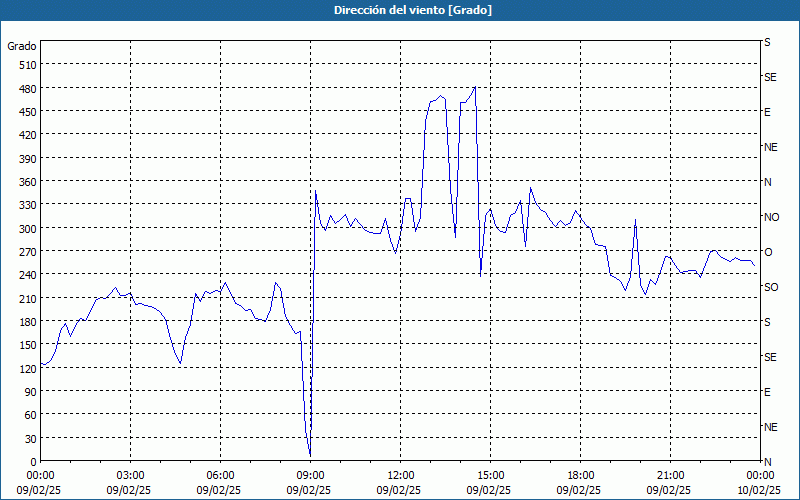Click the 60 degree axis label
The image size is (800, 500).
[31, 415]
